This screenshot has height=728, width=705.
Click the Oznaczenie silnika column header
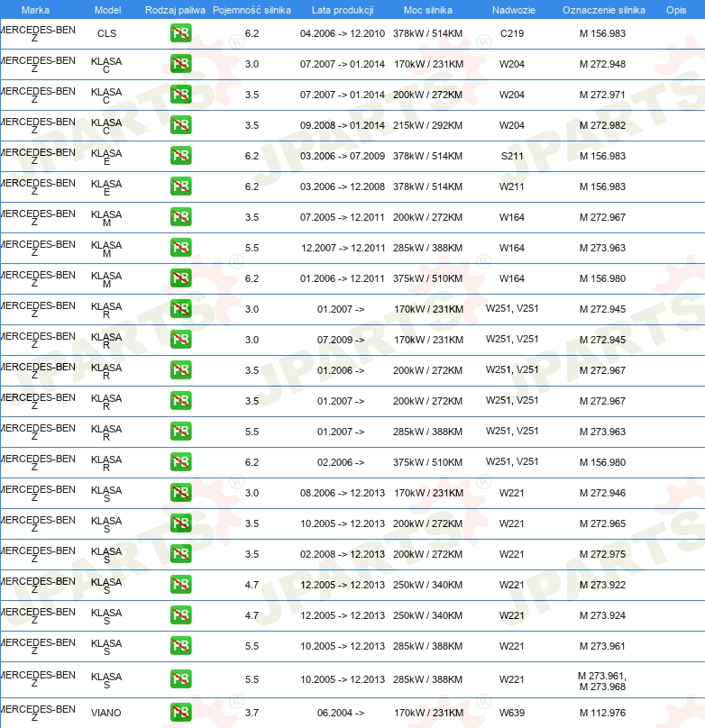pos(604,10)
